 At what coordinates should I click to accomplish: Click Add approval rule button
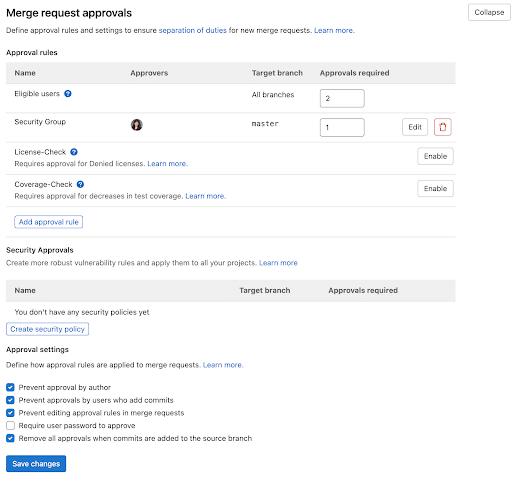[49, 222]
